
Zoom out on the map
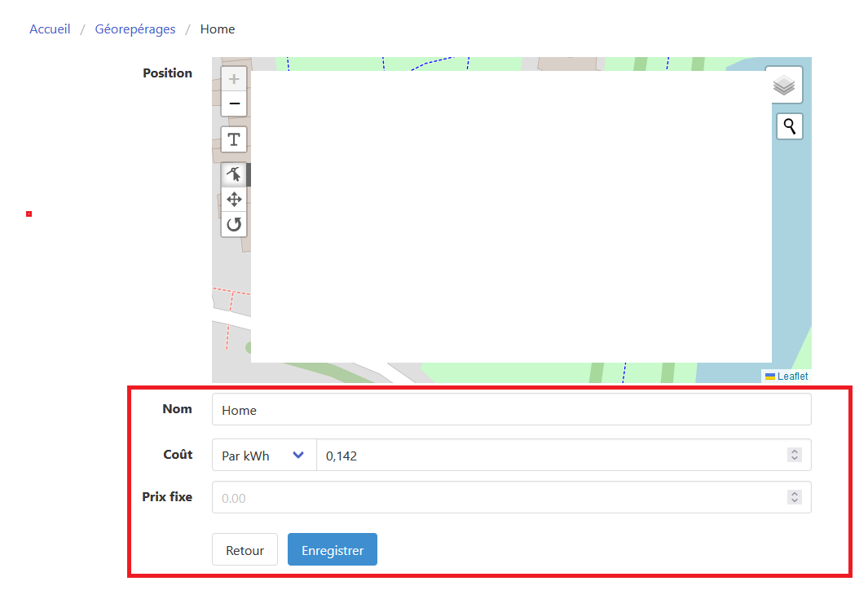point(234,104)
